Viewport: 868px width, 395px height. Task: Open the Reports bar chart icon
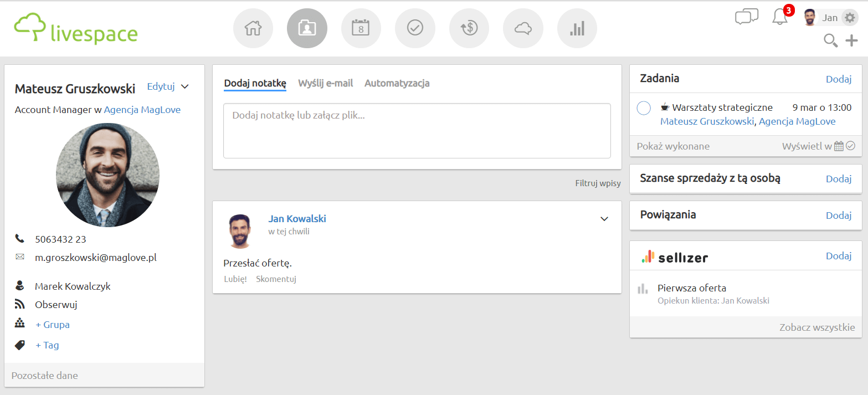click(x=577, y=28)
